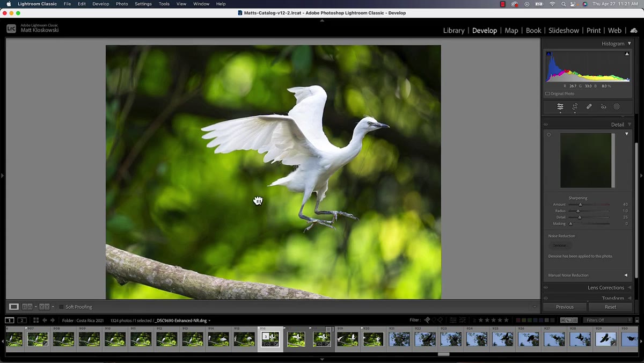Select filmstrip thumbnail 910
This screenshot has height=363, width=644.
pyautogui.click(x=115, y=339)
